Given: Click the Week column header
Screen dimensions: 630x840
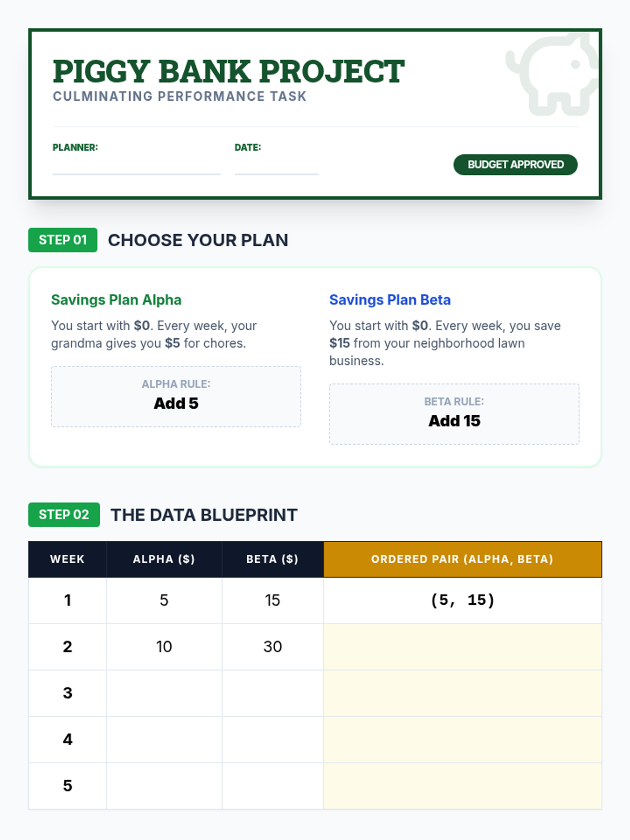Looking at the screenshot, I should pyautogui.click(x=67, y=559).
